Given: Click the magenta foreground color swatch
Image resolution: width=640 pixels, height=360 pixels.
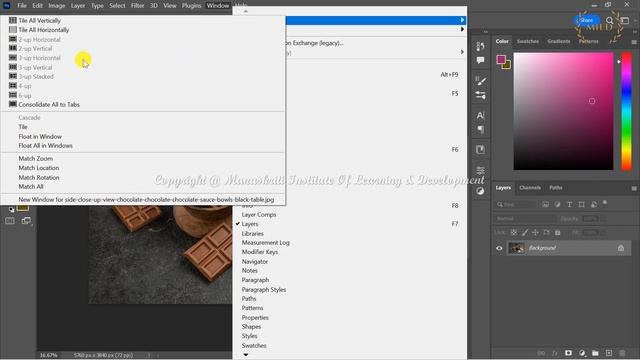Looking at the screenshot, I should pos(501,60).
